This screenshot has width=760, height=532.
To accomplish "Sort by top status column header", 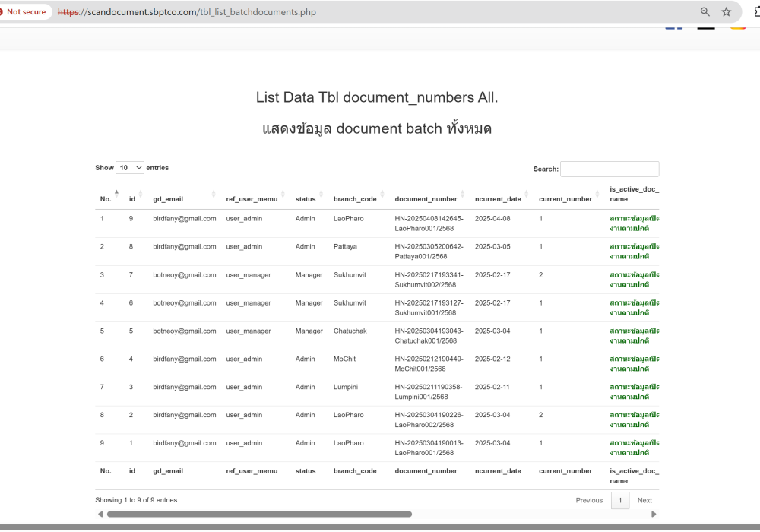I will pyautogui.click(x=306, y=199).
